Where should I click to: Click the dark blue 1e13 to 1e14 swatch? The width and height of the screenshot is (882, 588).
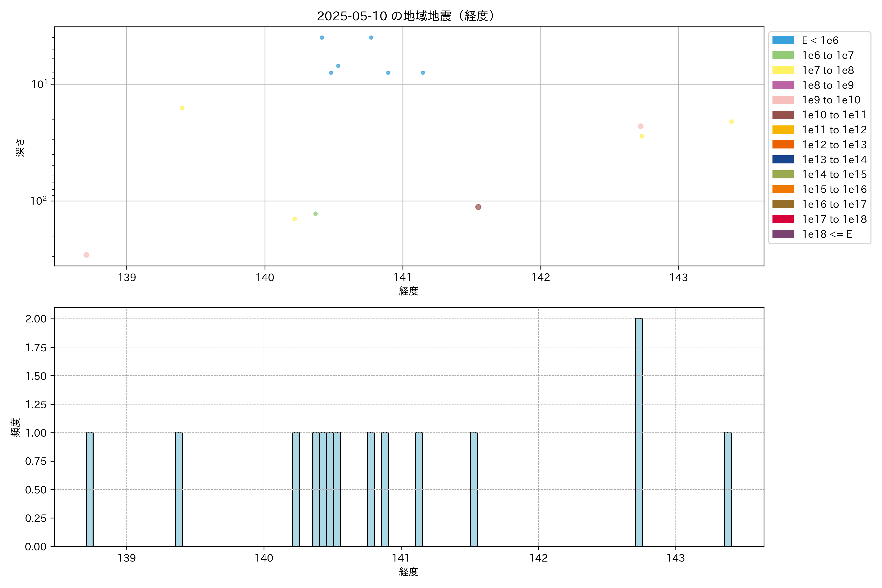[783, 159]
